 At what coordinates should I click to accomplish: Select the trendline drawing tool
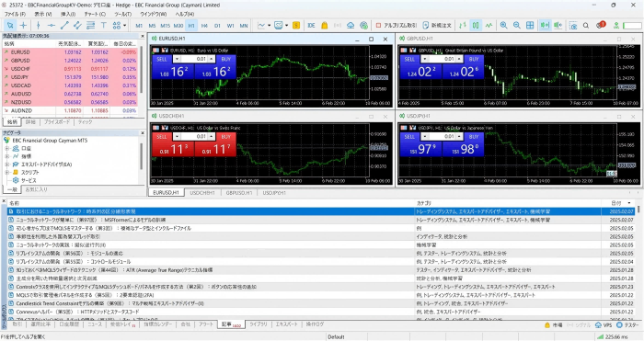pyautogui.click(x=64, y=26)
